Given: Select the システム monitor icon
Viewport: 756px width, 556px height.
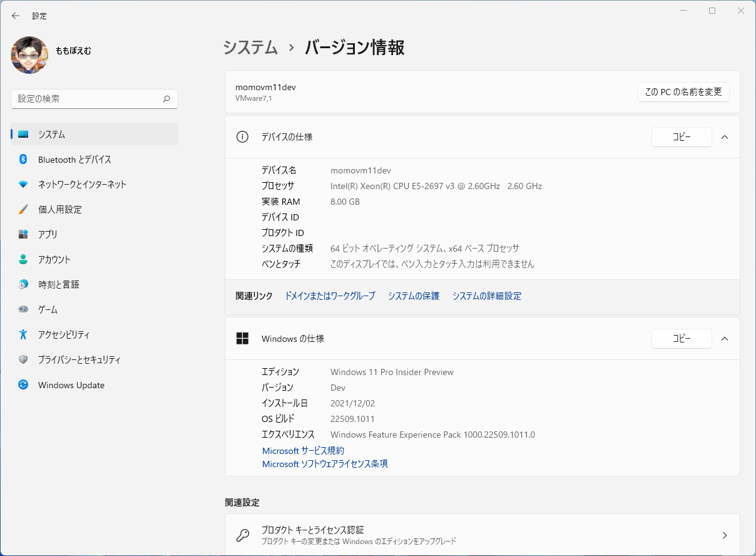Looking at the screenshot, I should tap(23, 135).
